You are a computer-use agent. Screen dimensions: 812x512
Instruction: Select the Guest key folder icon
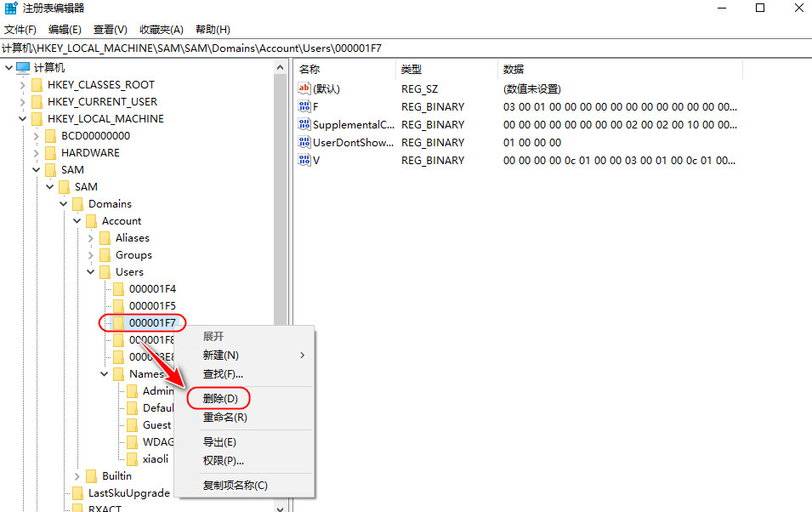[x=132, y=424]
